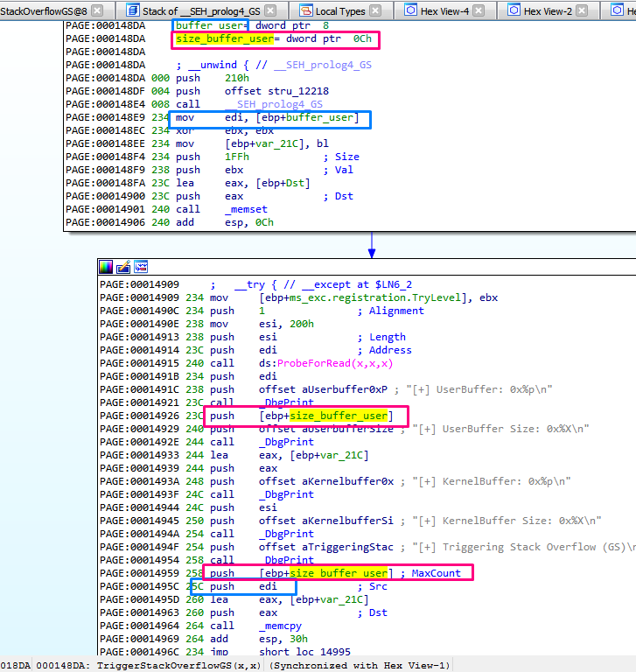Click the node color palette icon
The width and height of the screenshot is (636, 672).
click(x=106, y=267)
